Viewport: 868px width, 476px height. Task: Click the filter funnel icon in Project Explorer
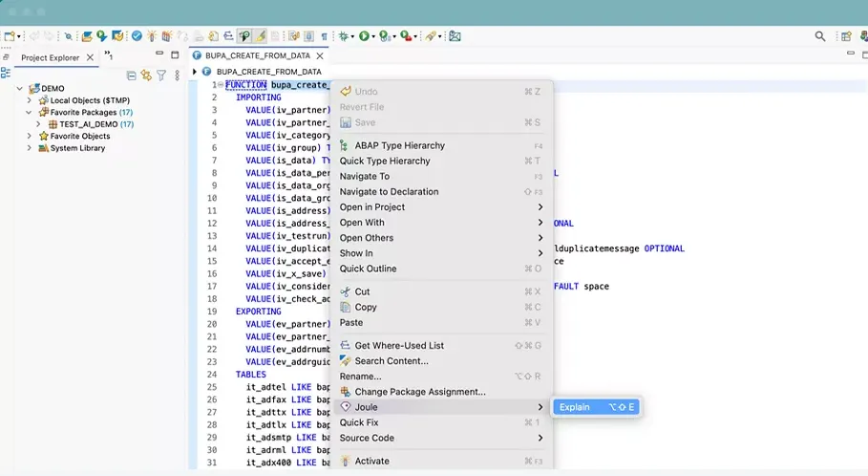click(161, 75)
